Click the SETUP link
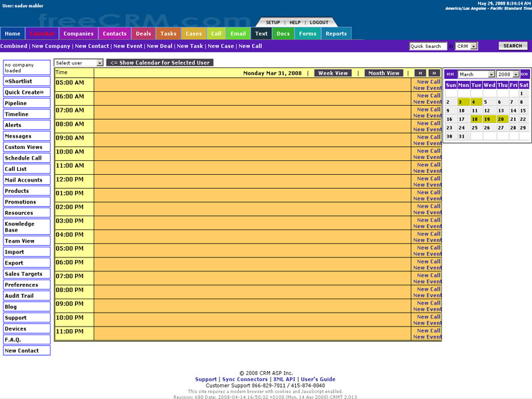 (273, 23)
